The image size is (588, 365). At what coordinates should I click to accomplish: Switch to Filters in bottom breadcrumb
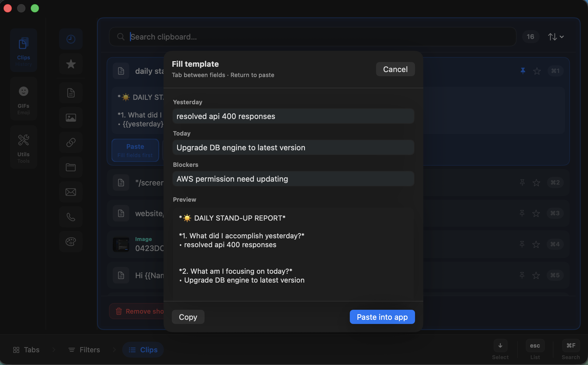point(84,350)
